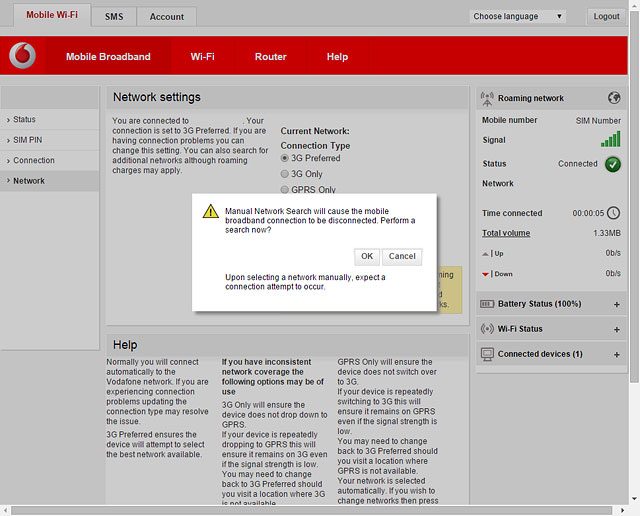Viewport: 640px width, 516px height.
Task: Open the SIM PIN sidebar item
Action: tap(28, 140)
